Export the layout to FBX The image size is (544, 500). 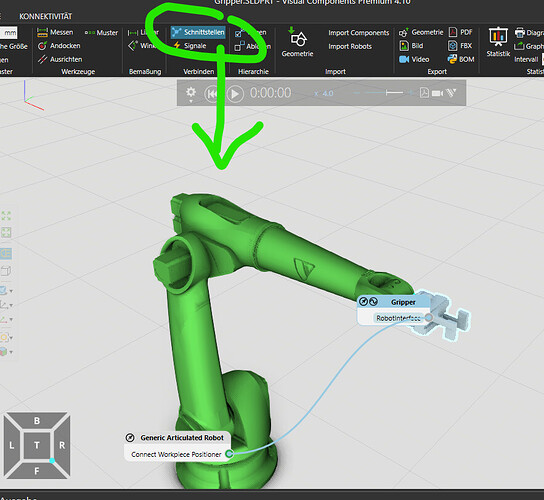[x=460, y=46]
